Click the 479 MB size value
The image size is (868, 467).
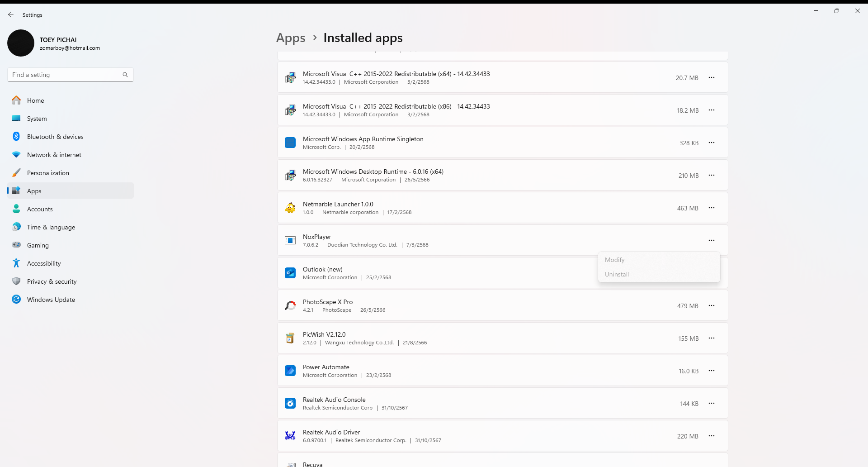click(x=688, y=306)
